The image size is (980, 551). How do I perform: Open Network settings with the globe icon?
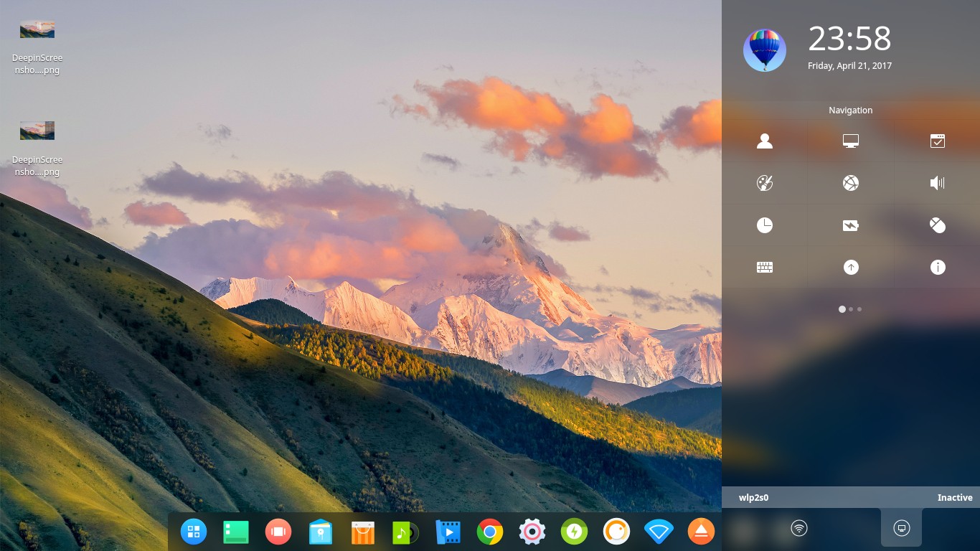coord(851,183)
